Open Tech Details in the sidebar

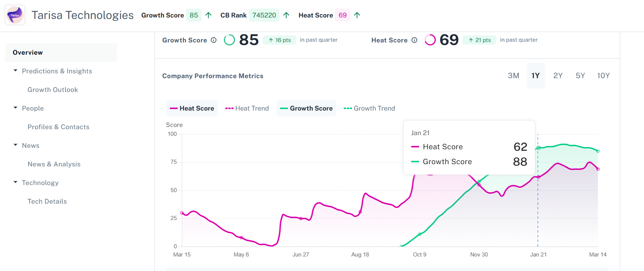coord(47,201)
